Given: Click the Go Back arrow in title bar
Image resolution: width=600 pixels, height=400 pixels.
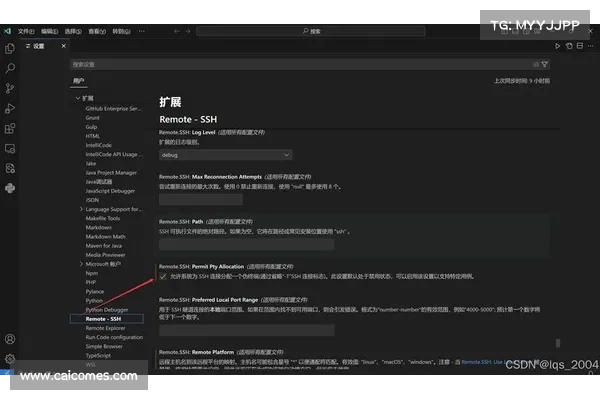Looking at the screenshot, I should coord(176,31).
